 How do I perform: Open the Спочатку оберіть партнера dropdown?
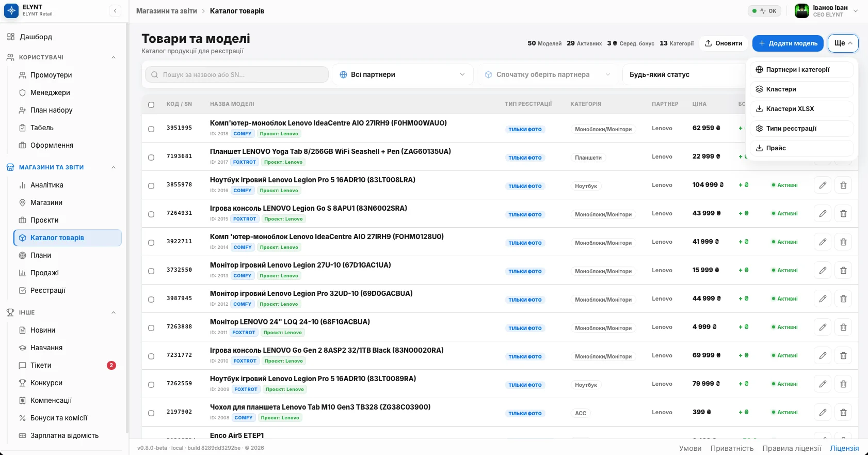point(548,74)
